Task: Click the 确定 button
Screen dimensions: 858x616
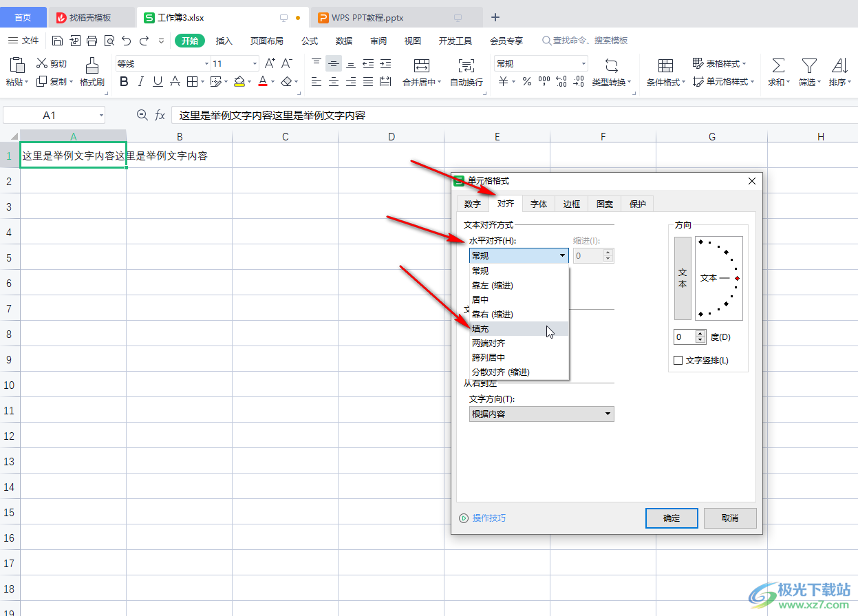Action: (x=672, y=518)
